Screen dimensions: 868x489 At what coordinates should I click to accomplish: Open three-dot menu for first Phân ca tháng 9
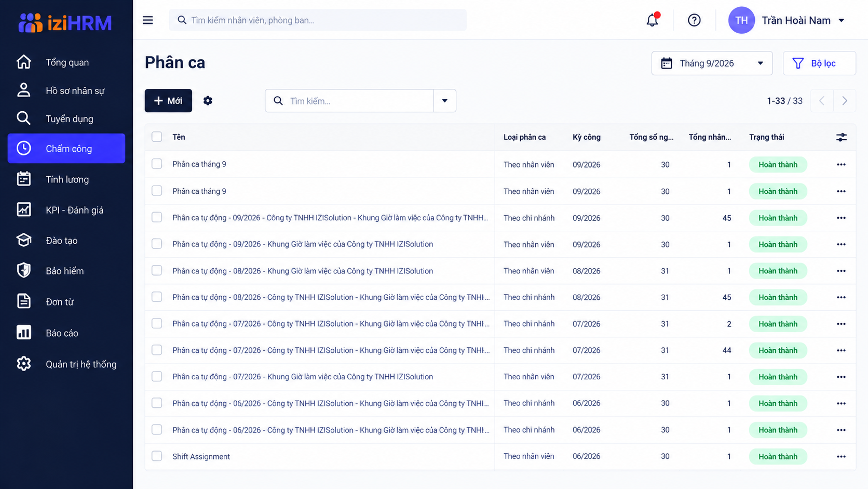[x=841, y=164]
